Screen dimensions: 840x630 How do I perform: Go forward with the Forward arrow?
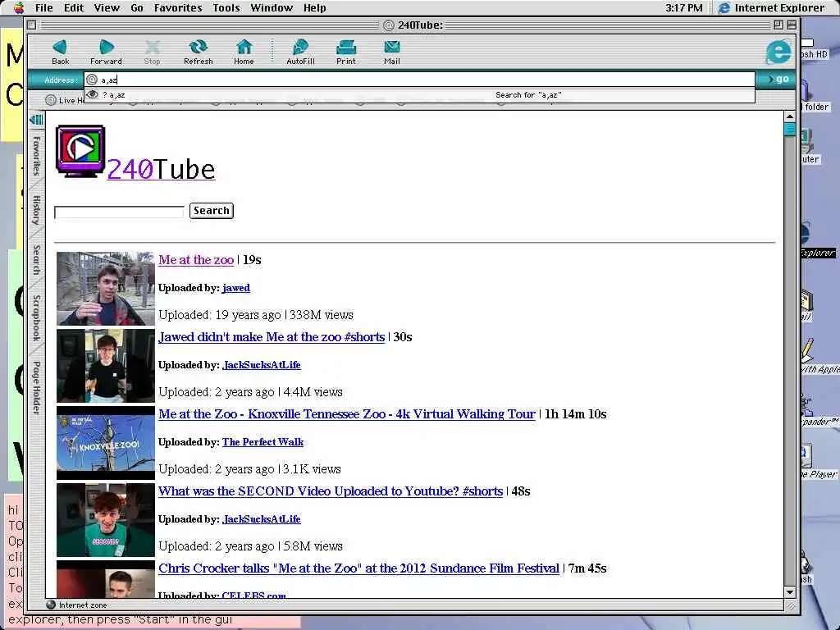(106, 52)
